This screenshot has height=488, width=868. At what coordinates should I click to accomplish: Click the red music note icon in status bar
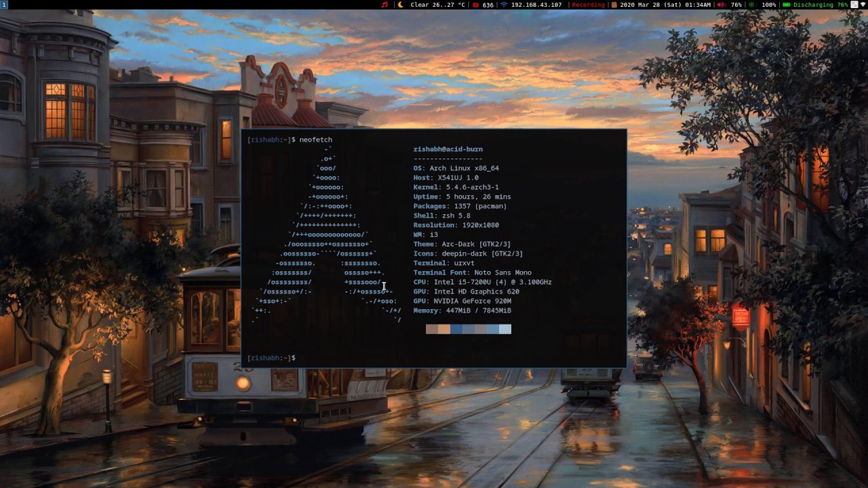[x=385, y=5]
